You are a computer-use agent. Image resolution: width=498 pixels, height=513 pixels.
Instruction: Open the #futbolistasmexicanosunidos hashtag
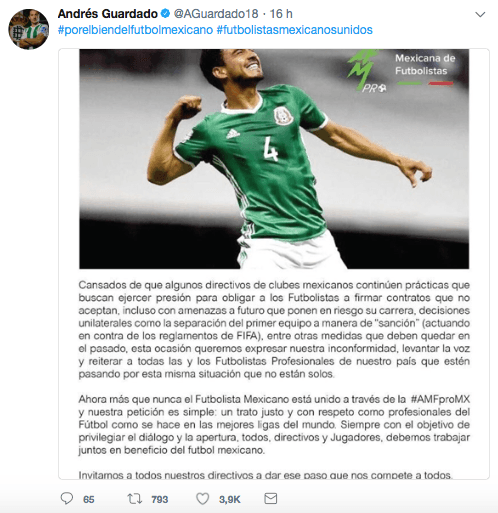[295, 30]
